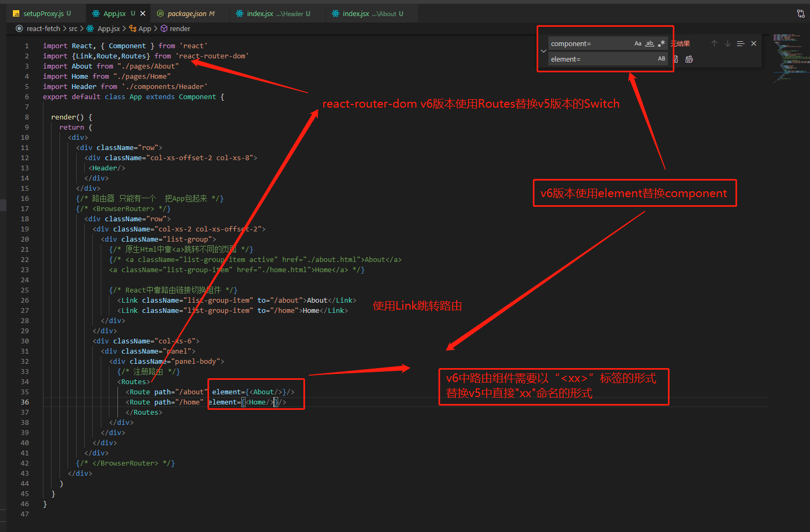Click className="list-group" on line 20
The image size is (810, 532).
click(x=167, y=239)
